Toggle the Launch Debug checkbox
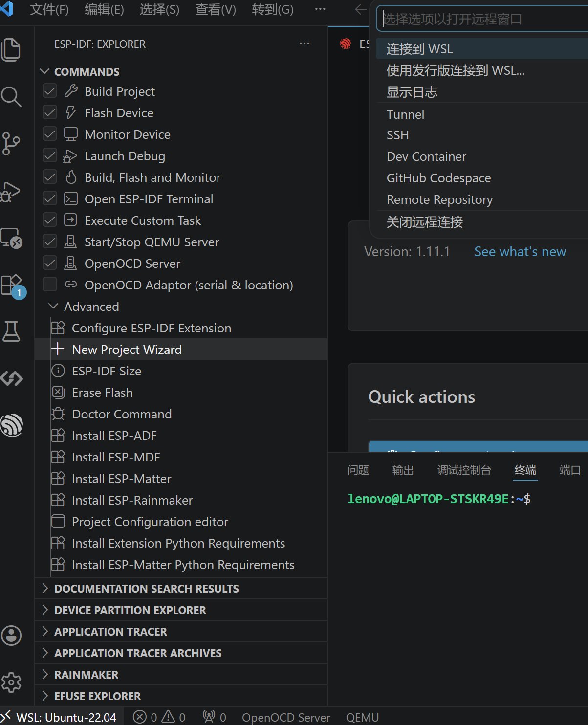588x725 pixels. (50, 155)
